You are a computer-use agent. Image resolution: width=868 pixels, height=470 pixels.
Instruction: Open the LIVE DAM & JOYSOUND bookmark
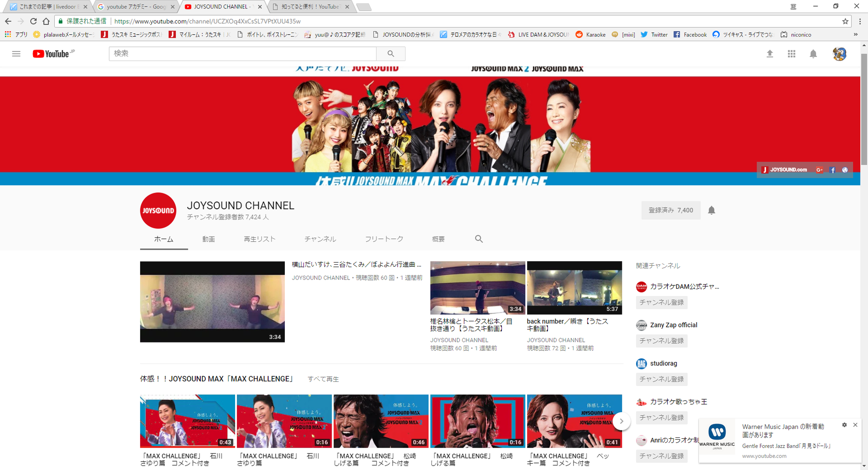pyautogui.click(x=539, y=34)
